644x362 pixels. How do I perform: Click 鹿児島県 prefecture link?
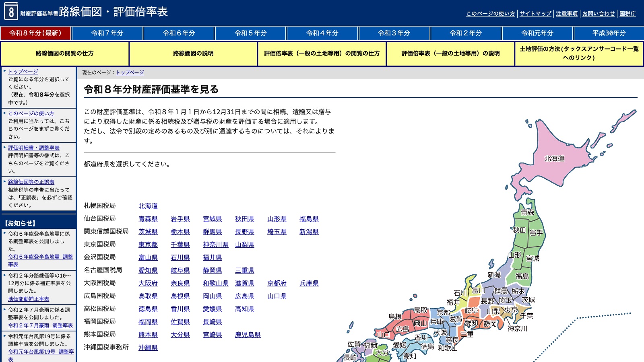point(248,335)
